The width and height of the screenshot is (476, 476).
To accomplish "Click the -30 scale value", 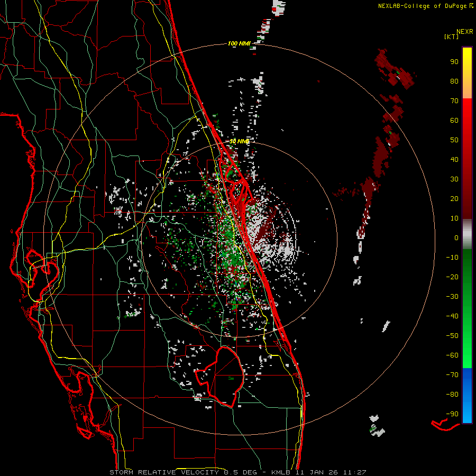I will (x=452, y=297).
